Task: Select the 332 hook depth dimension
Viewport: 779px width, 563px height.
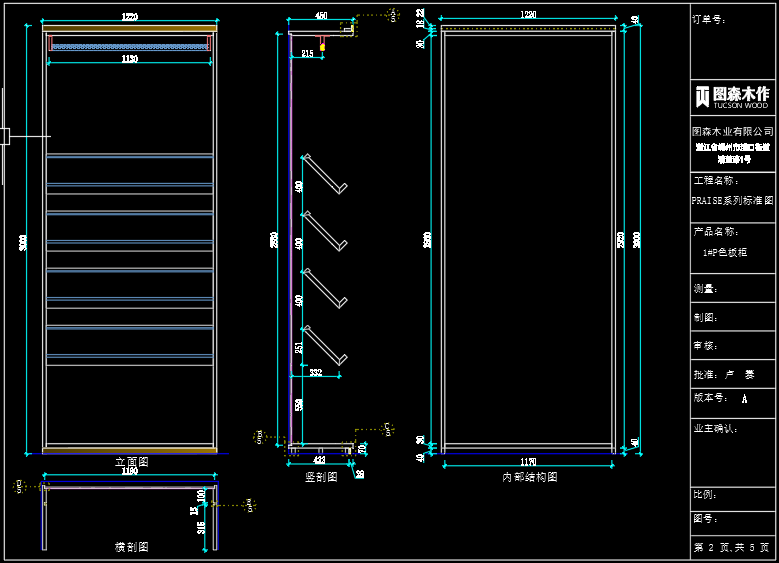Action: pyautogui.click(x=315, y=372)
